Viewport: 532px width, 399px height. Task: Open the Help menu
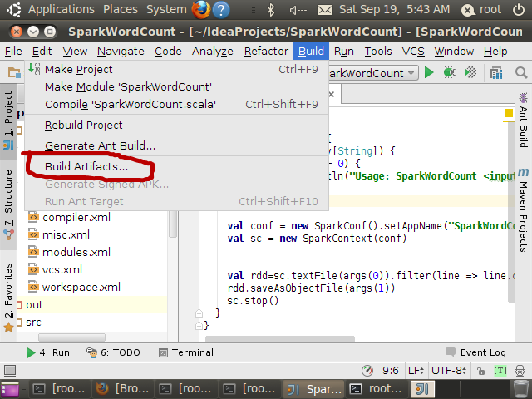coord(495,52)
